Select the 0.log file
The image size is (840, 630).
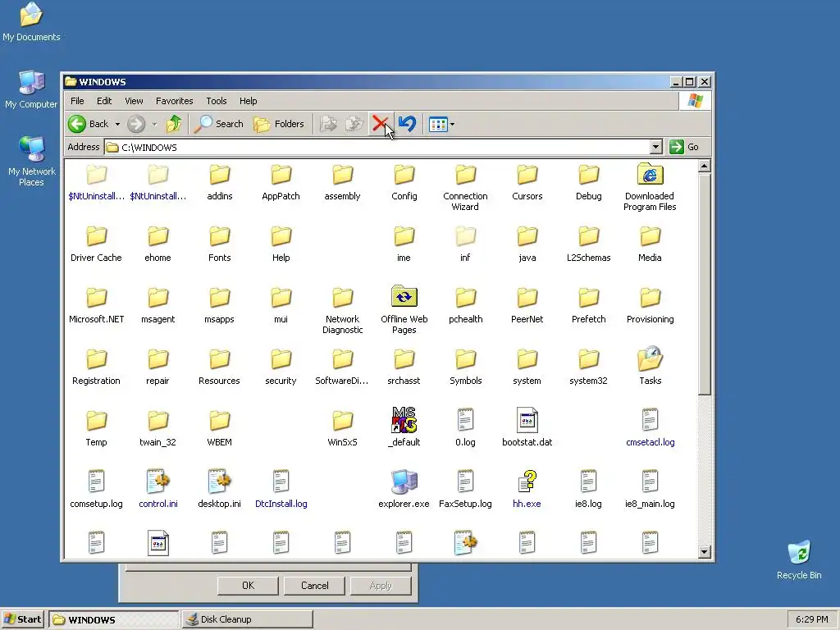[x=465, y=427]
